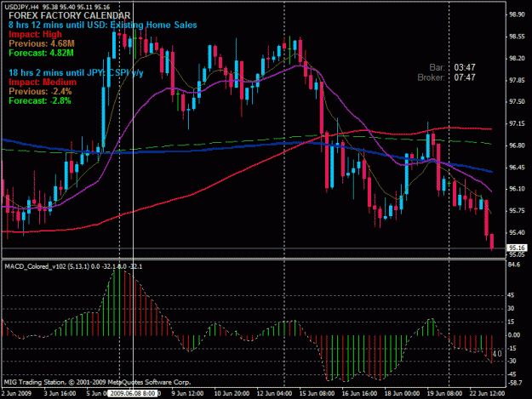Image resolution: width=532 pixels, height=399 pixels.
Task: Click the current price tag 95.16
Action: (517, 248)
